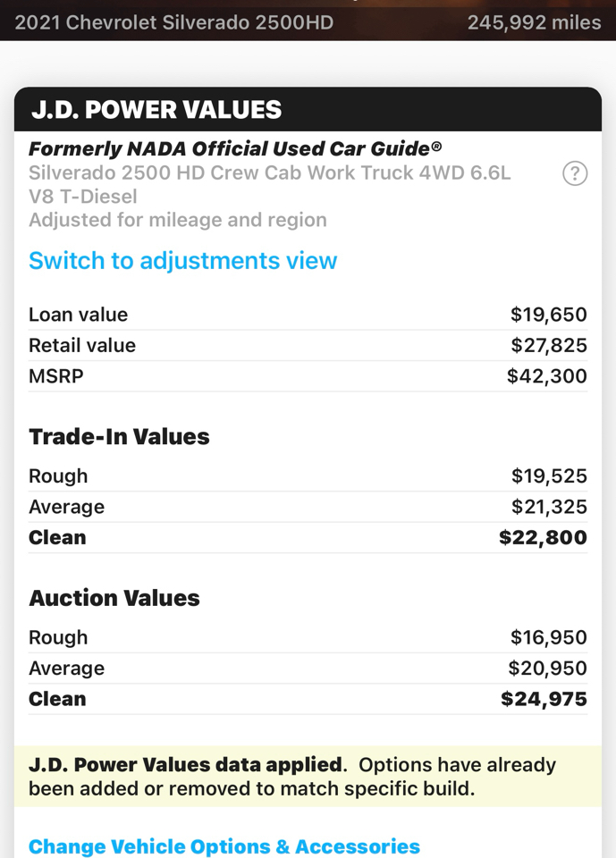Screen dimensions: 616x858
Task: Open Change Vehicle Options & Accessories
Action: 224,845
